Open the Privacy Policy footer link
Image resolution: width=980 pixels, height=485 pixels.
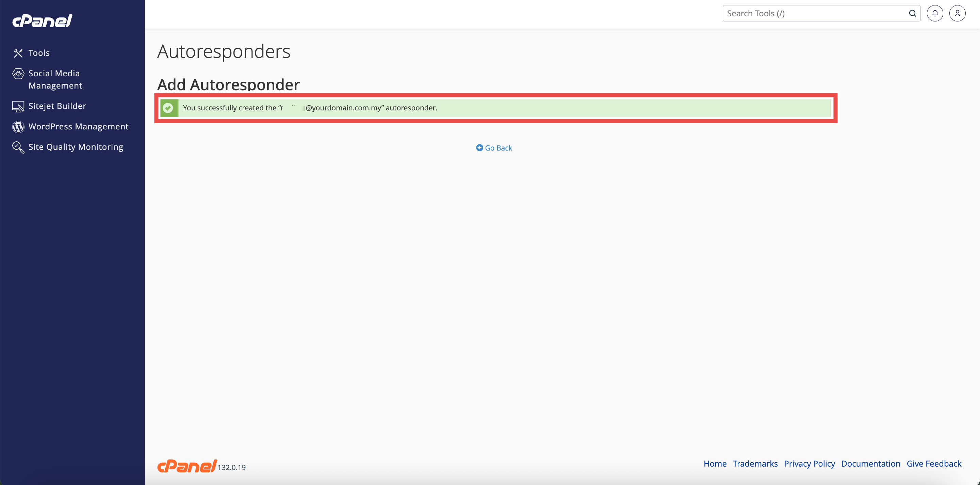(x=809, y=463)
